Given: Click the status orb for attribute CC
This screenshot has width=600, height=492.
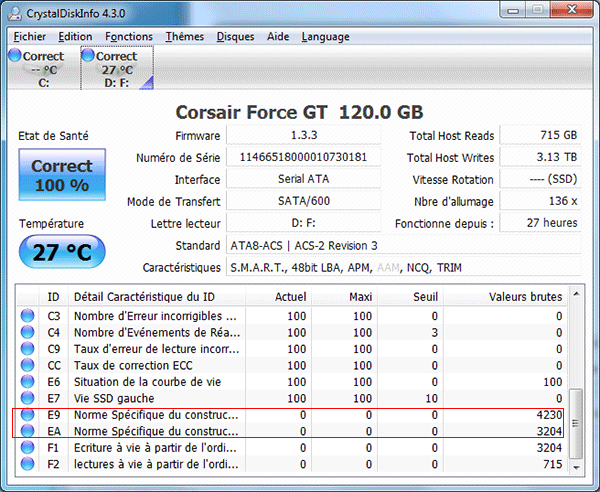Looking at the screenshot, I should 27,365.
